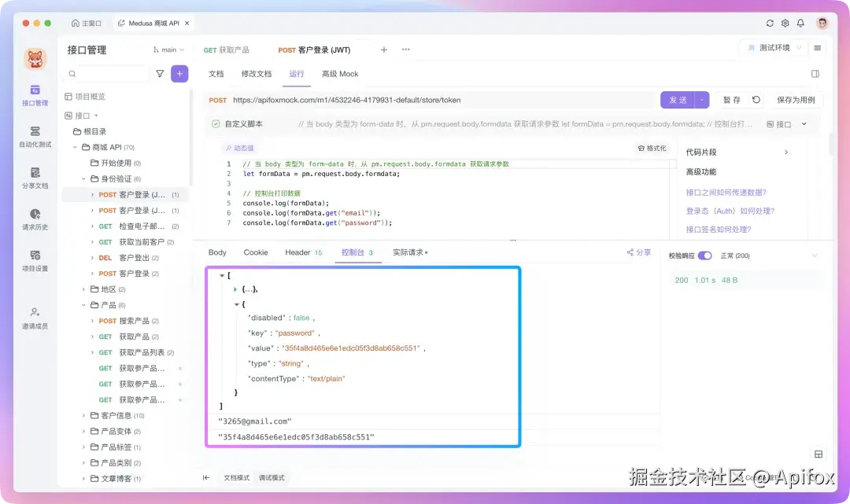Close the Medusa 商城 API tab

tap(187, 24)
